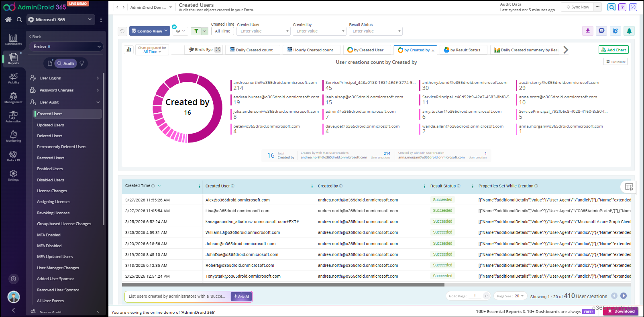Open the 360° Visibility section

pyautogui.click(x=13, y=78)
